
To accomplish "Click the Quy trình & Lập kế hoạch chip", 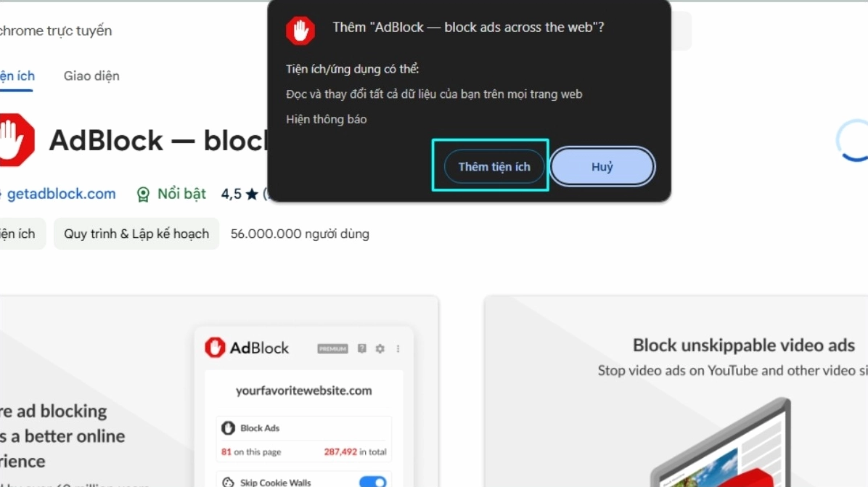I will click(x=136, y=234).
